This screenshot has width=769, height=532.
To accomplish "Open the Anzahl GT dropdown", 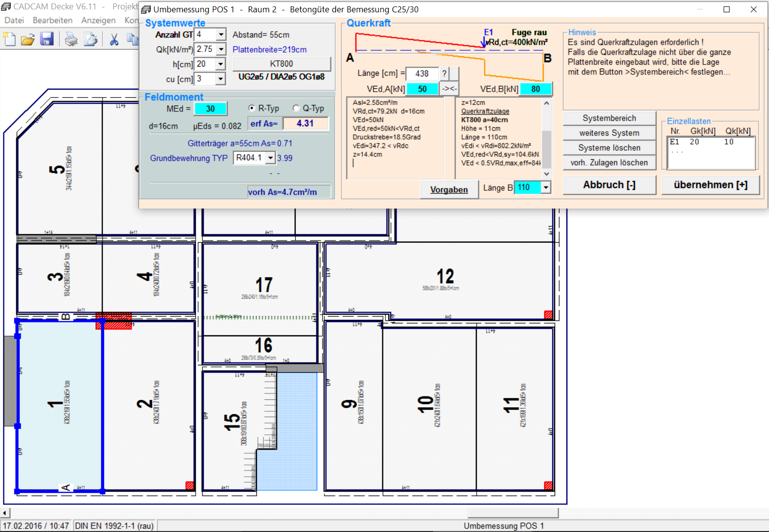I will (x=222, y=35).
